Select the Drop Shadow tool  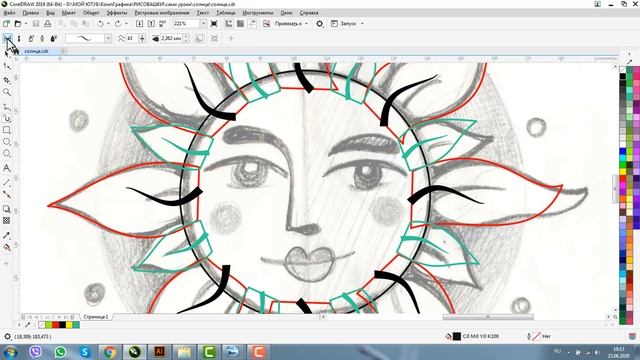(x=7, y=209)
